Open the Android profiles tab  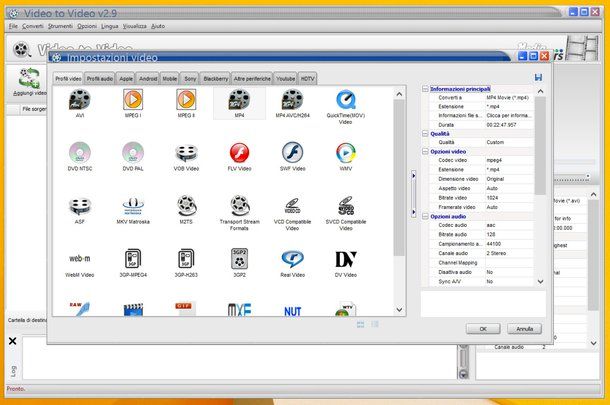click(148, 77)
